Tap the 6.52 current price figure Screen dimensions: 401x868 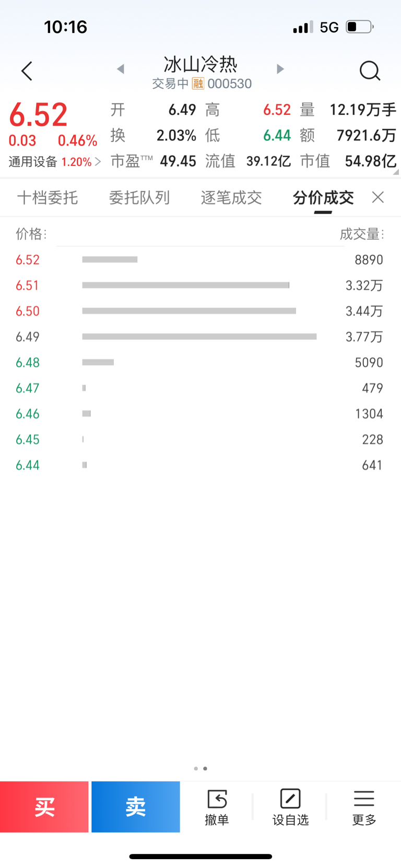pos(38,115)
